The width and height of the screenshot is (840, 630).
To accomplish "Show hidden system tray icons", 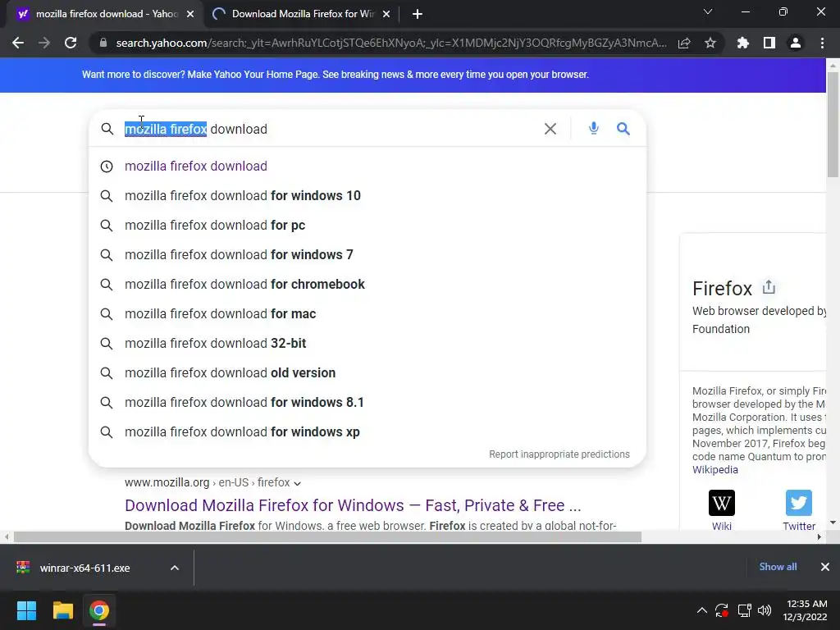I will [x=702, y=610].
